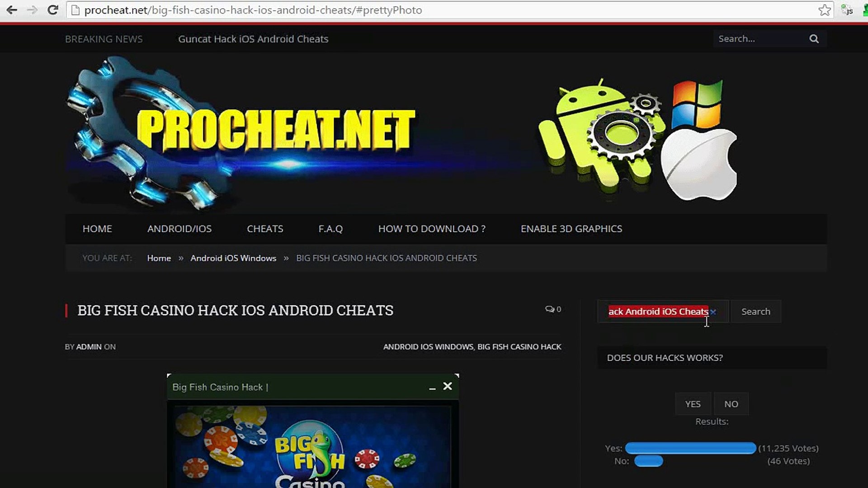This screenshot has height=488, width=868.
Task: Open Guncat Hack breaking news link
Action: click(x=253, y=39)
